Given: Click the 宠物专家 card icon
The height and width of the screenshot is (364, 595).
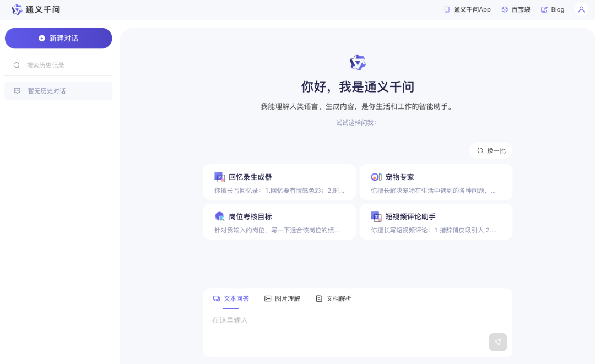Looking at the screenshot, I should click(376, 177).
